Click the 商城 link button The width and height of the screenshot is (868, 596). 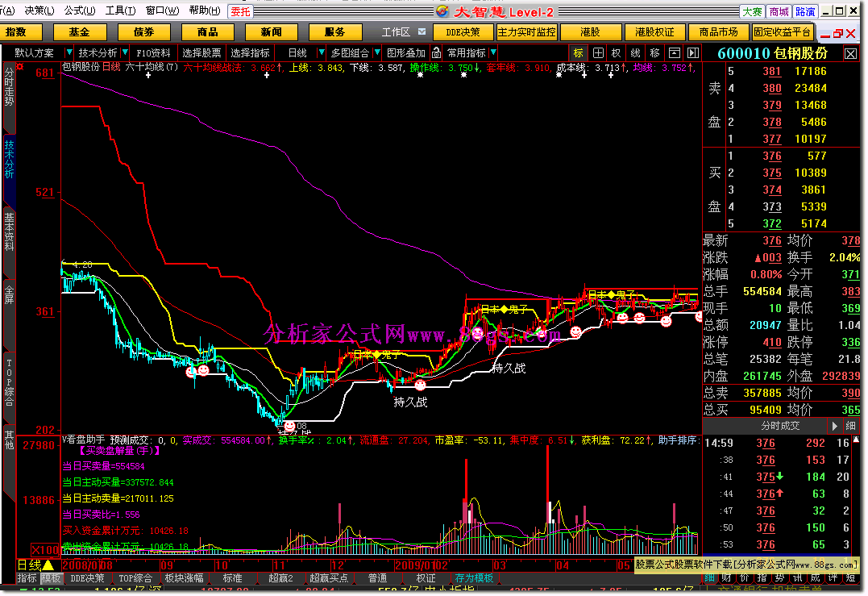click(x=779, y=11)
